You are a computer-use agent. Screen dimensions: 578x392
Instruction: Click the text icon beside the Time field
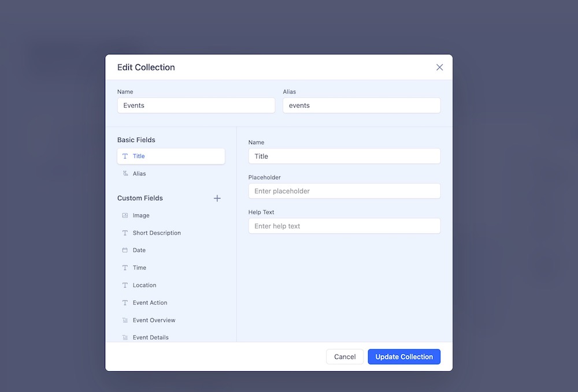(x=125, y=268)
